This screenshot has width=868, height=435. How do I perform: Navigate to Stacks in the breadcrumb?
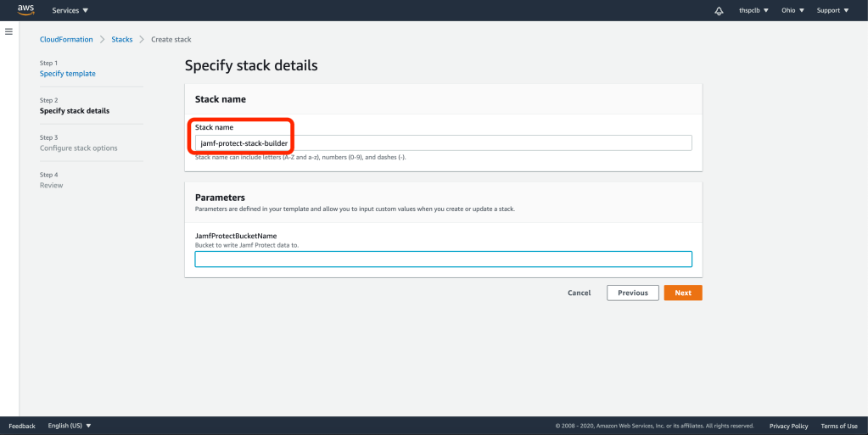click(122, 40)
